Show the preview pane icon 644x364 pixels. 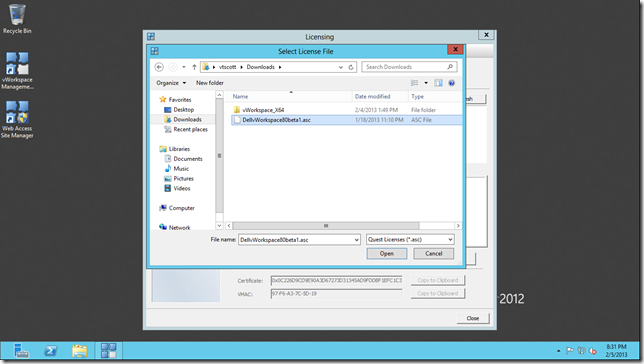pos(439,83)
